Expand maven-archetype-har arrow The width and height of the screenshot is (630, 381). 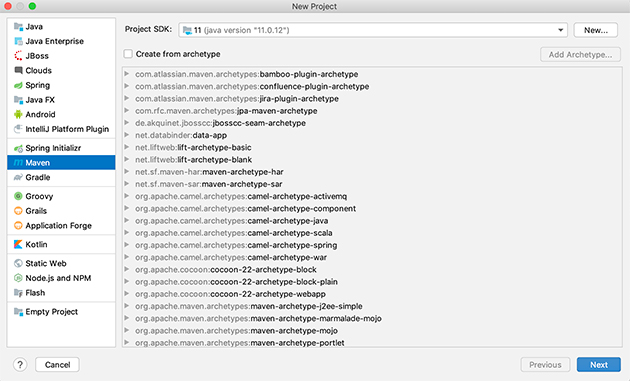click(127, 172)
